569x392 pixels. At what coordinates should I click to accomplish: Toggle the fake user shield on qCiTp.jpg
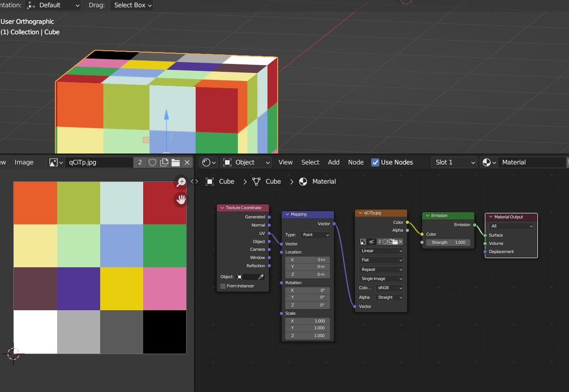coord(152,162)
